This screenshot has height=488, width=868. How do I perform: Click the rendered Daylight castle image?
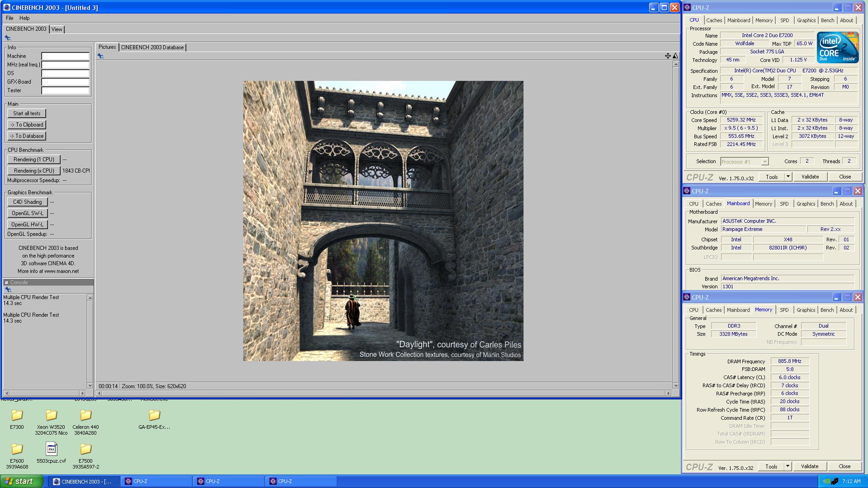click(x=383, y=221)
